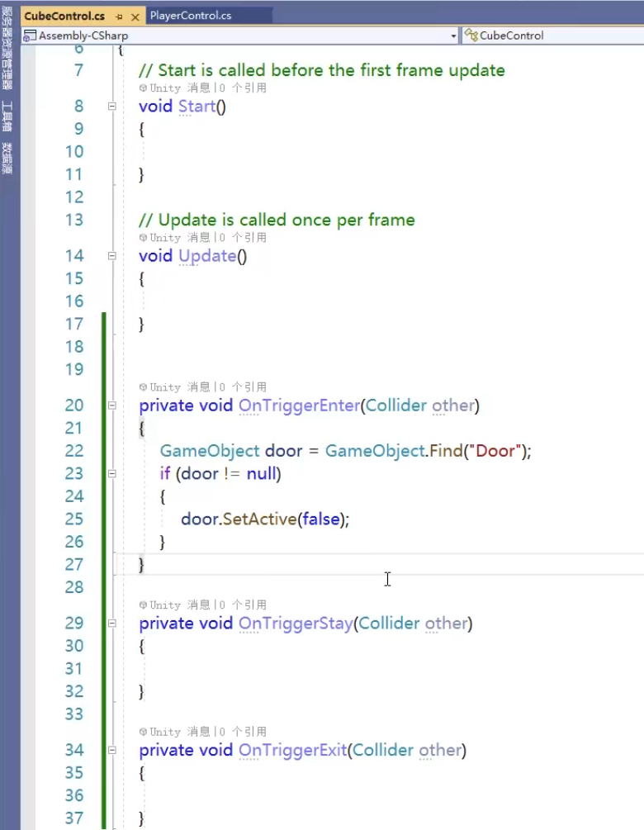
Task: Collapse the Start() method
Action: (x=112, y=107)
